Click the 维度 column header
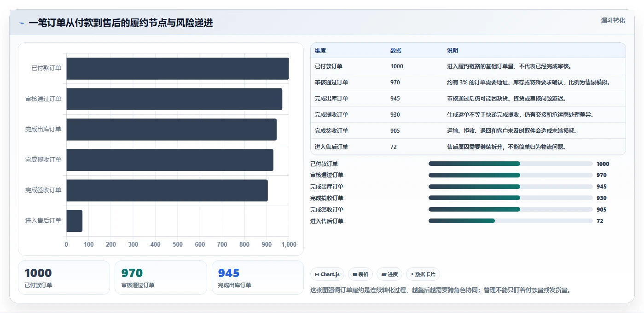Viewport: 644px width, 313px height. pyautogui.click(x=320, y=51)
